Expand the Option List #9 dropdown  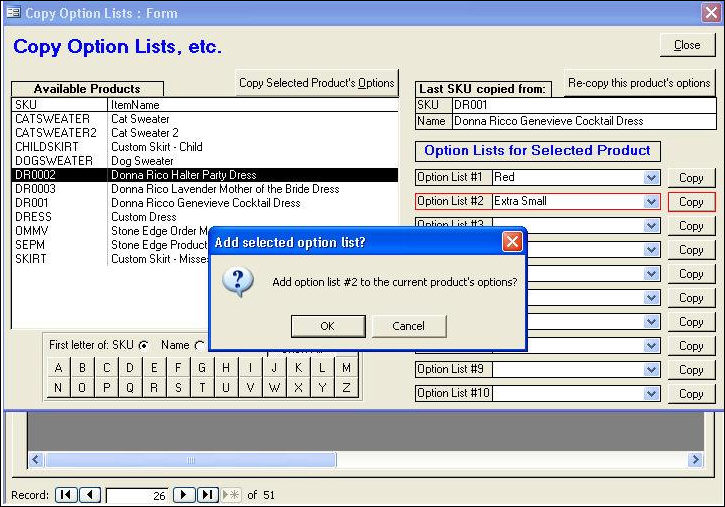[x=651, y=370]
